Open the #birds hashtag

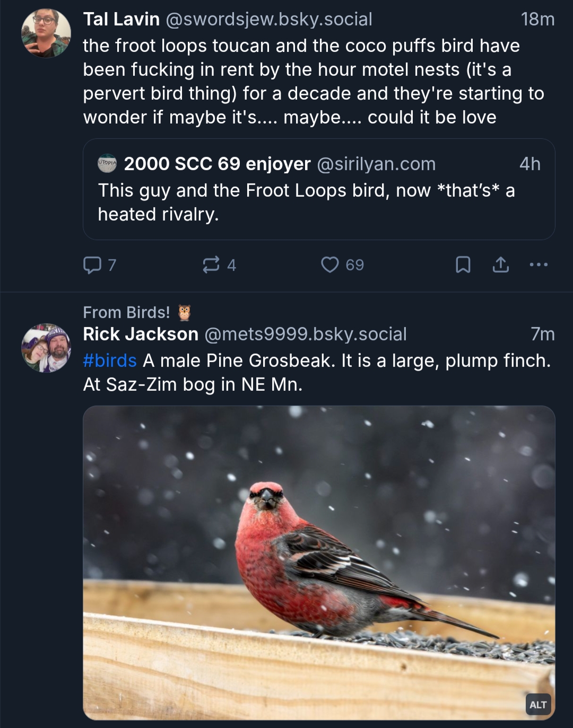click(110, 361)
